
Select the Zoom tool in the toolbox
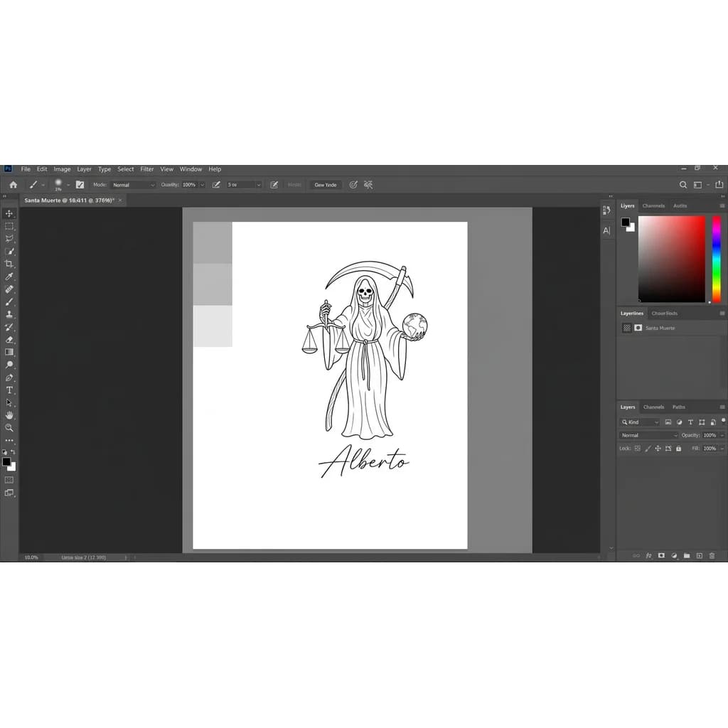pos(9,427)
